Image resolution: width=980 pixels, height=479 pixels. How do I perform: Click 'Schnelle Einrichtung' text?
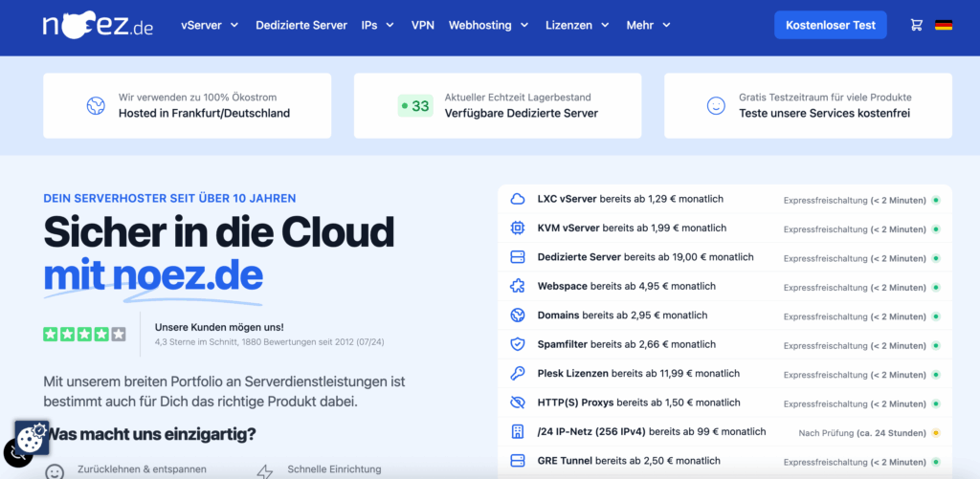[334, 469]
